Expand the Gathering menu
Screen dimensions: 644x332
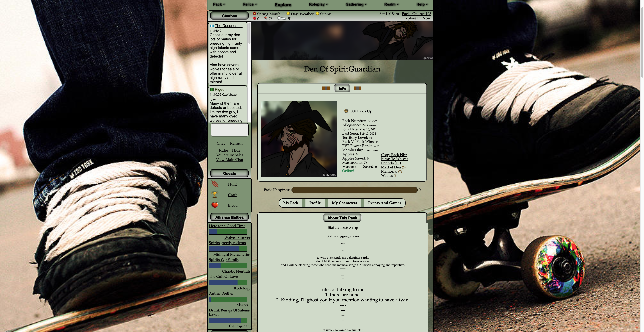tap(356, 4)
